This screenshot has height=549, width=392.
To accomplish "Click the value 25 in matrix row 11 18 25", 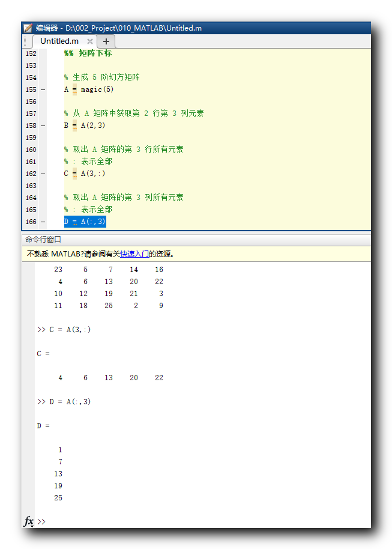I will pyautogui.click(x=109, y=306).
